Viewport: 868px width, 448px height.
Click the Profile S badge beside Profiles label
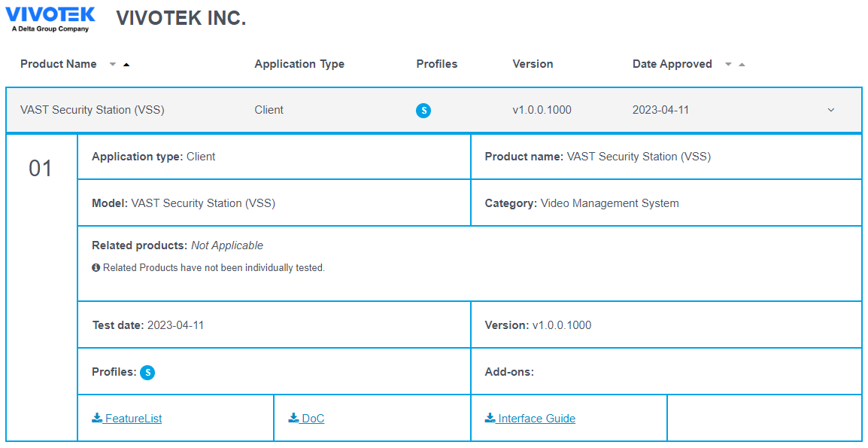147,372
